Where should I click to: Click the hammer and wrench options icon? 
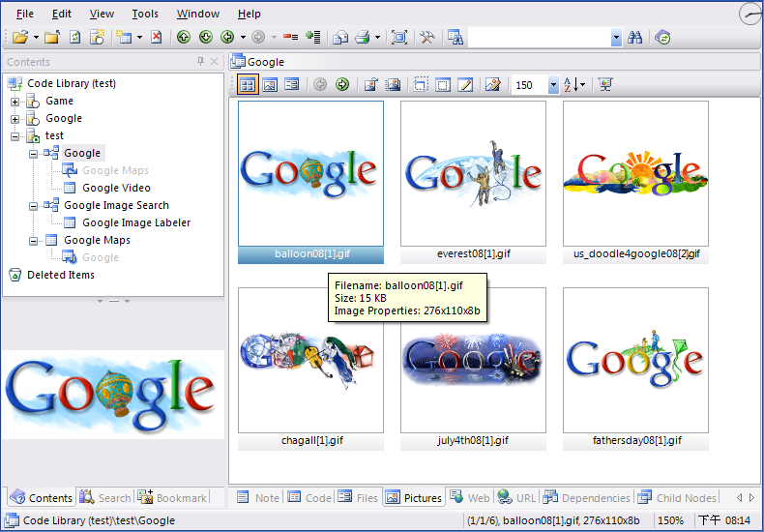tap(426, 37)
